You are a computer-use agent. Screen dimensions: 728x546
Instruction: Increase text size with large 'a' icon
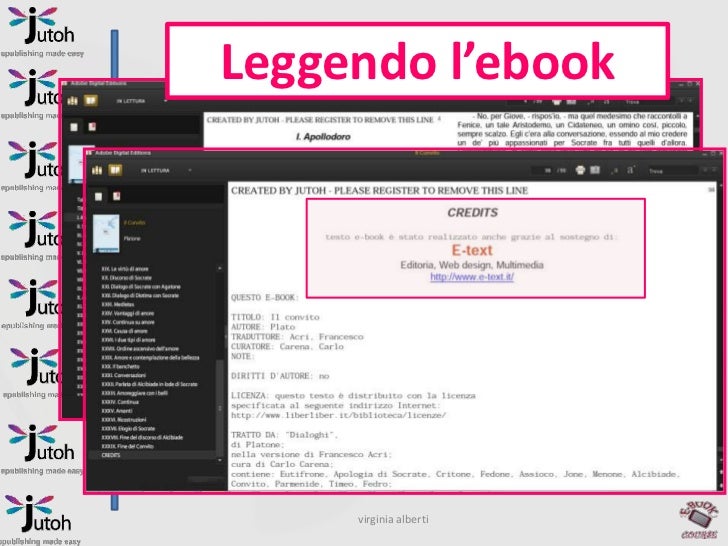click(630, 170)
